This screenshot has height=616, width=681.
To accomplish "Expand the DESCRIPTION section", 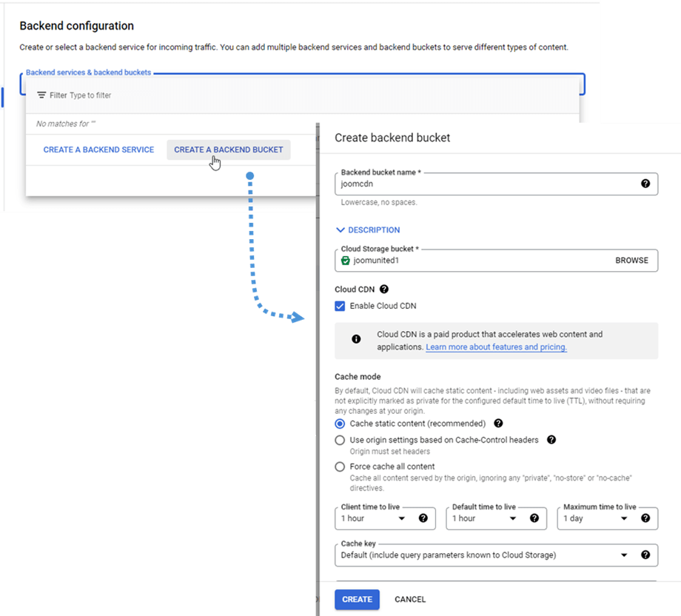I will coord(368,230).
